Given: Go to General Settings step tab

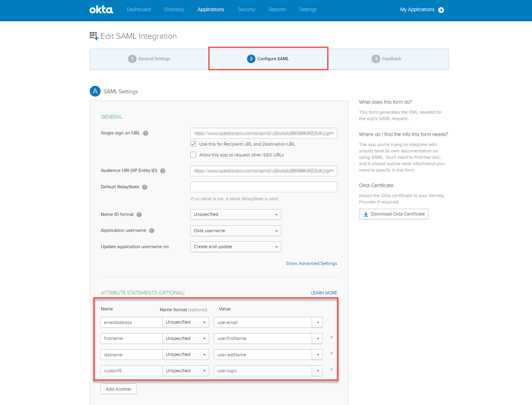Looking at the screenshot, I should 149,59.
